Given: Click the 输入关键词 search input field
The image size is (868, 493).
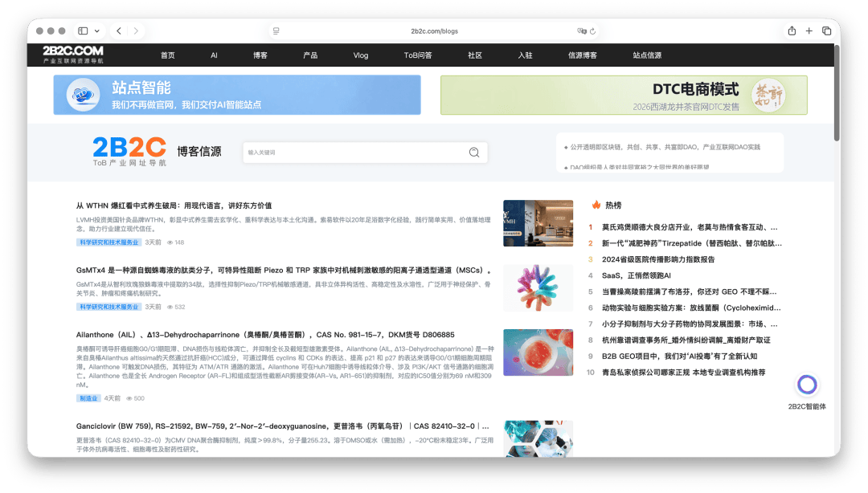Looking at the screenshot, I should pos(354,153).
